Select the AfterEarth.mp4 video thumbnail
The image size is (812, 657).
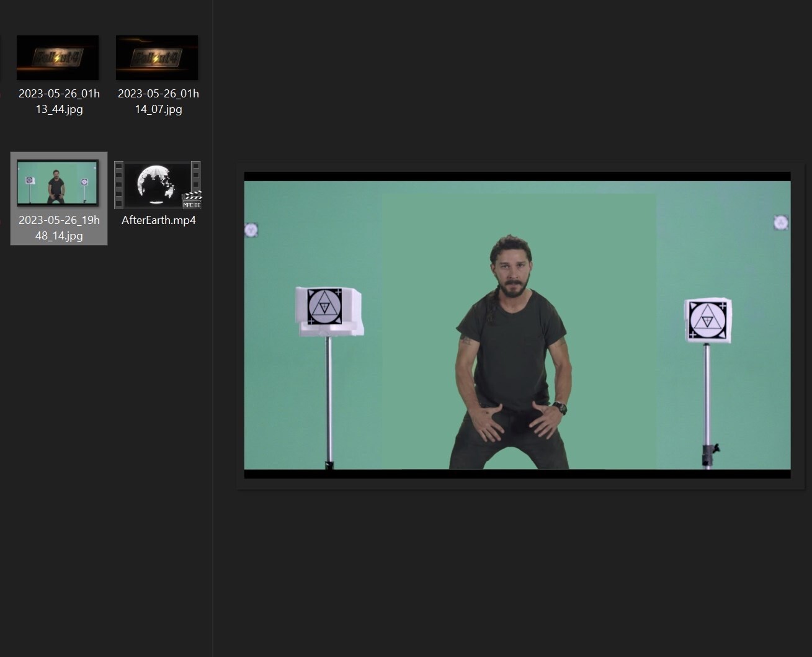coord(158,185)
